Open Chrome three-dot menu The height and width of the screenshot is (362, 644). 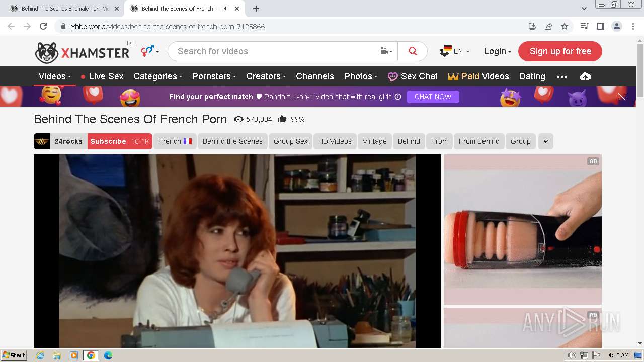pos(633,26)
